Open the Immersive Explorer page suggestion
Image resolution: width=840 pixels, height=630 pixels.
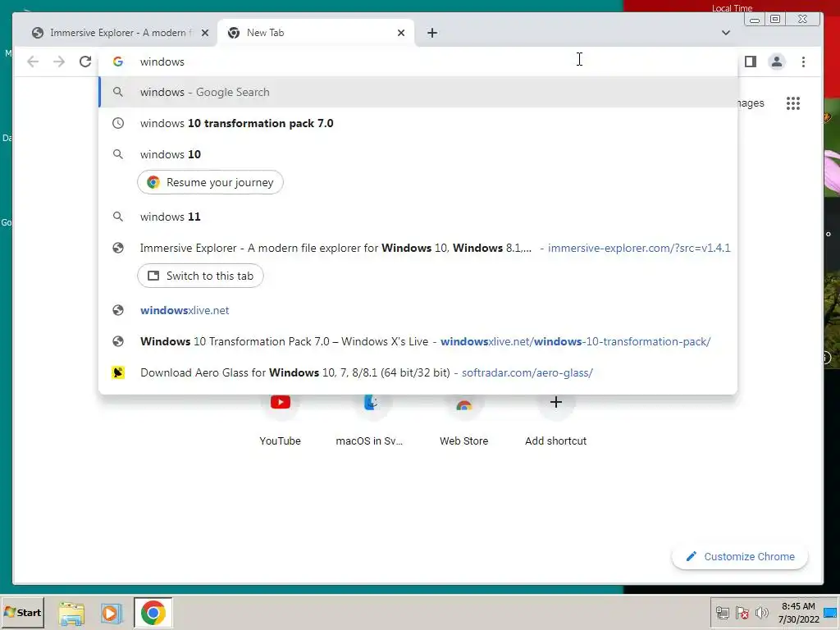[418, 248]
